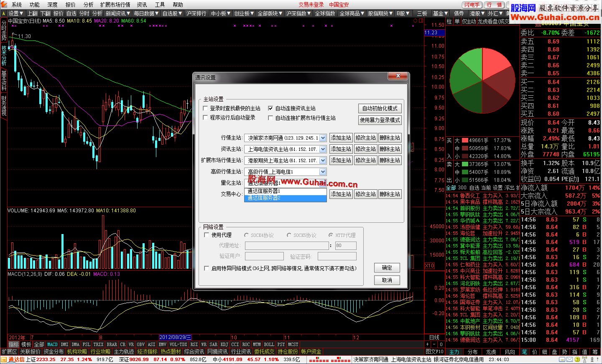The image size is (602, 364).
Task: Switch to the 筹 tab at bottom right
Action: pos(595,352)
